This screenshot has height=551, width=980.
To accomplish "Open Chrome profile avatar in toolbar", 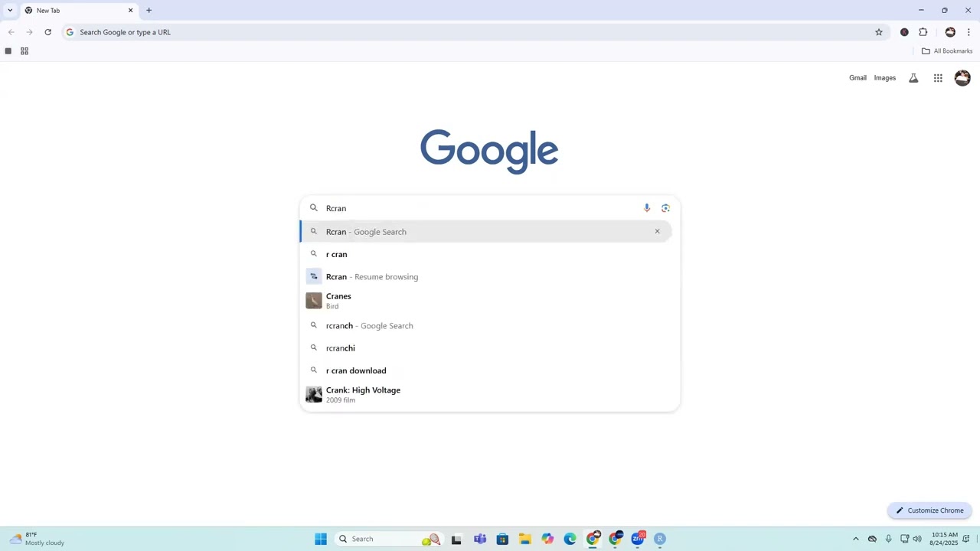I will pyautogui.click(x=950, y=32).
